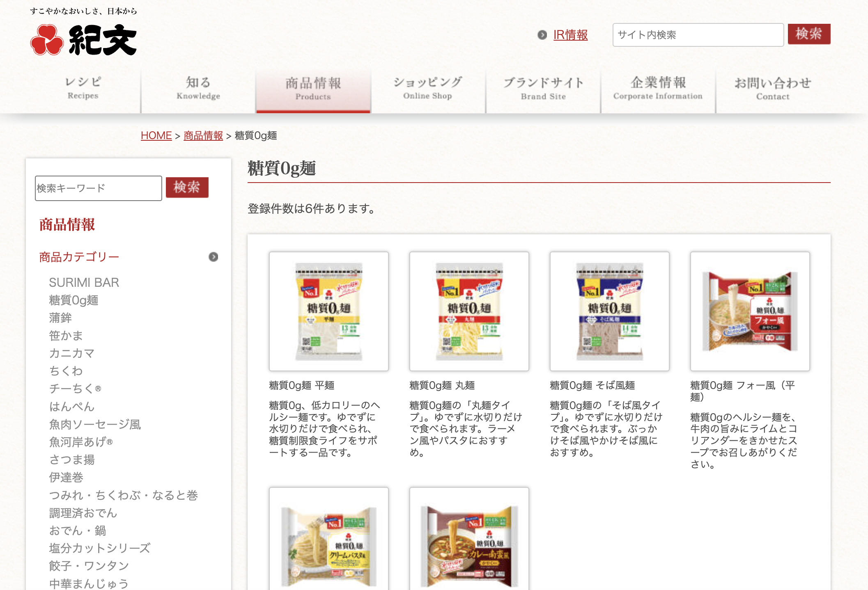Open the IR情報 link
The width and height of the screenshot is (868, 590).
pos(570,35)
